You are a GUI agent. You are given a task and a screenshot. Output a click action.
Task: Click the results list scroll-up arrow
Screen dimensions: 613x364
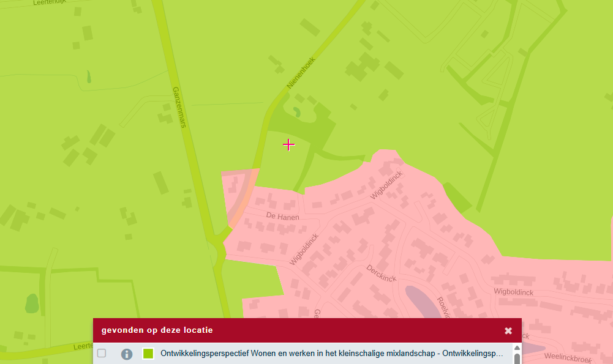pyautogui.click(x=517, y=348)
